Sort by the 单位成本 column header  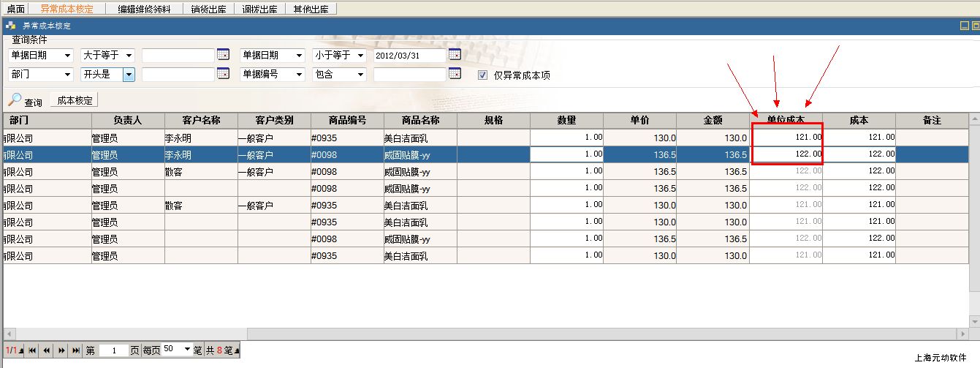coord(786,120)
